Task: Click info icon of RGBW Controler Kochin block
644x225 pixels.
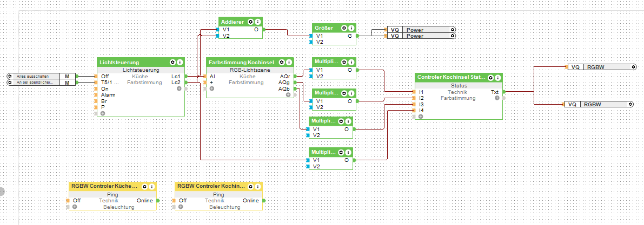Action: pos(257,187)
